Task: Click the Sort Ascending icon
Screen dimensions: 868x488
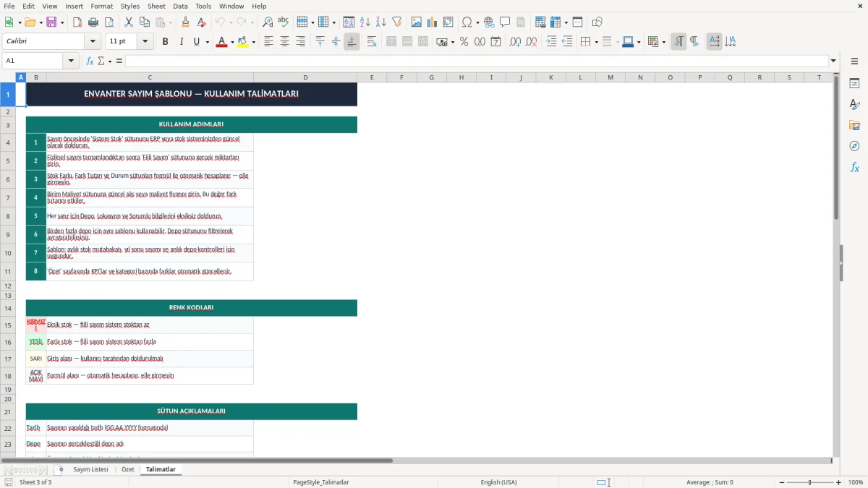Action: pyautogui.click(x=365, y=22)
